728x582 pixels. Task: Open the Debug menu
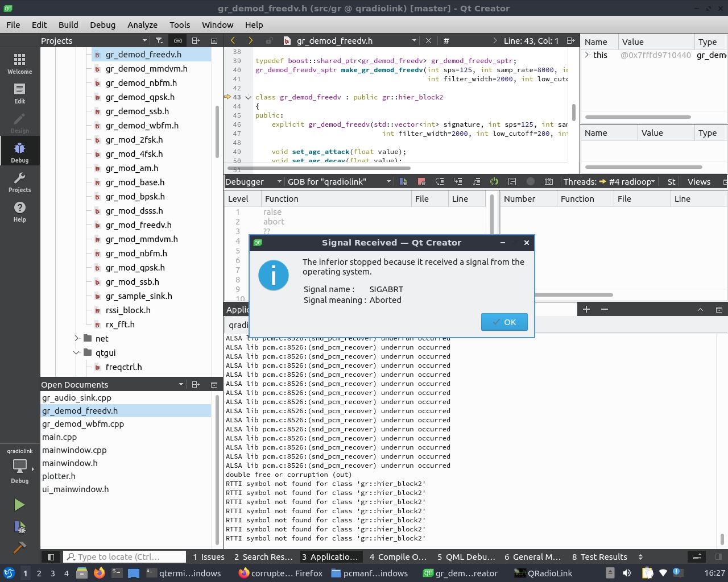(102, 24)
